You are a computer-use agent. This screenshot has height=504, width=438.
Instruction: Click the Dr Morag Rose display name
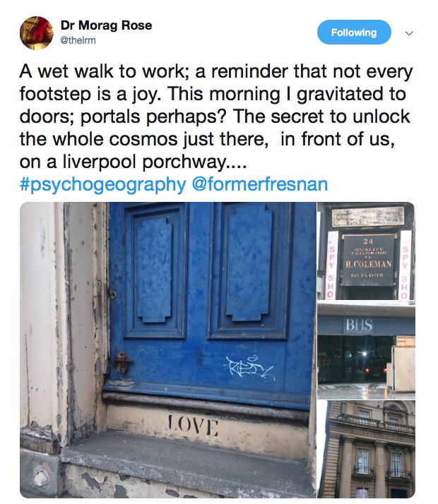click(106, 25)
